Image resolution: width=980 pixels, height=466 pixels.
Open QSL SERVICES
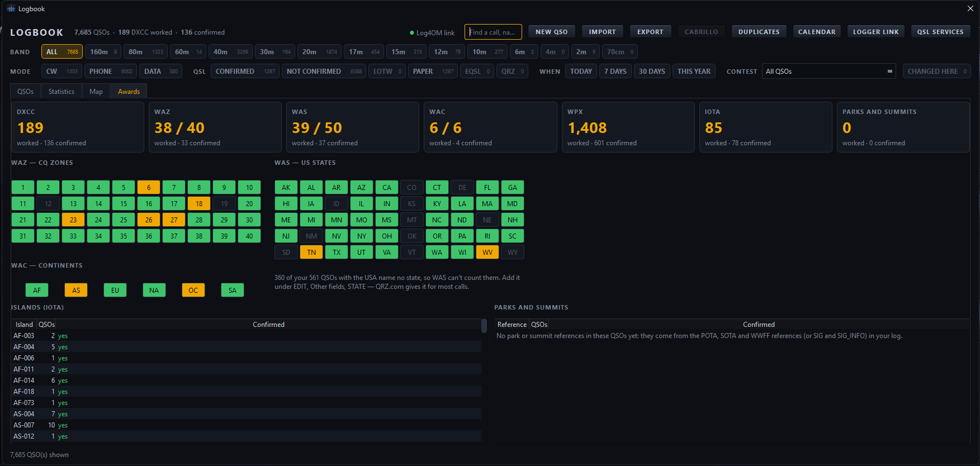point(940,32)
